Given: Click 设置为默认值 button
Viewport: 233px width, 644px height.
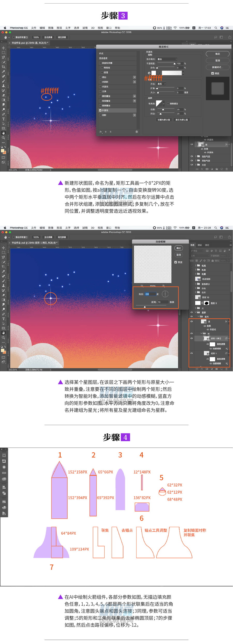Looking at the screenshot, I should tap(164, 120).
